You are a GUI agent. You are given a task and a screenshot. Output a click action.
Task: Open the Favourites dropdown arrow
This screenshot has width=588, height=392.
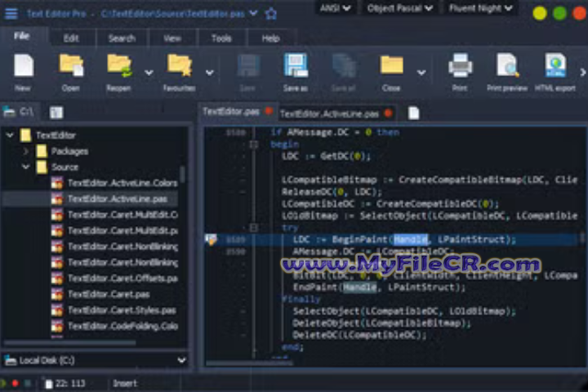click(210, 73)
